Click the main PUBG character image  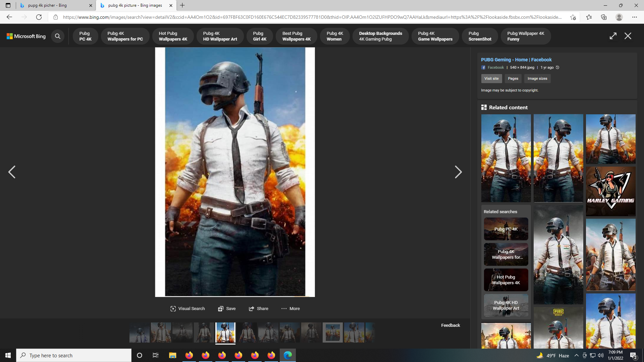pos(235,172)
